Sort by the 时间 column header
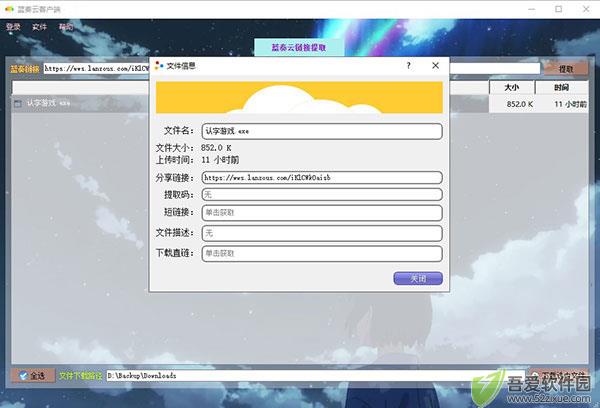Viewport: 600px width, 408px height. coord(561,87)
